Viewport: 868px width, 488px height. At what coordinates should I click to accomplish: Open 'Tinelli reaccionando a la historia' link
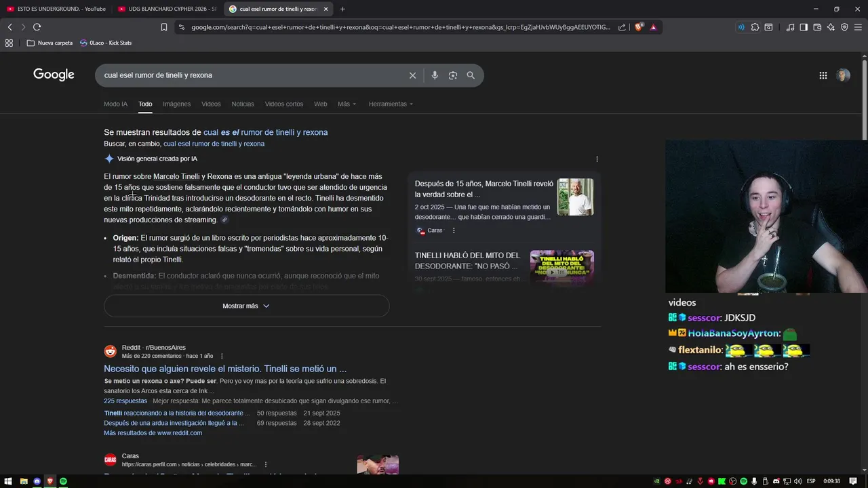[177, 413]
